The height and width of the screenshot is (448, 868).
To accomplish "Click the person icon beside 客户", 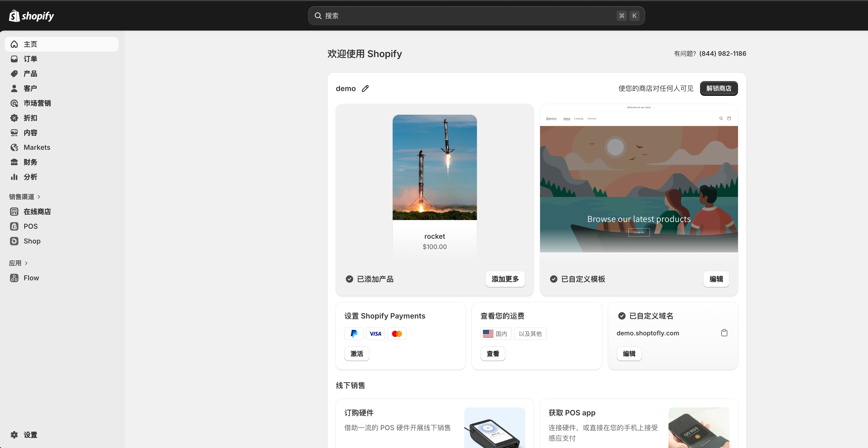I will (x=14, y=88).
